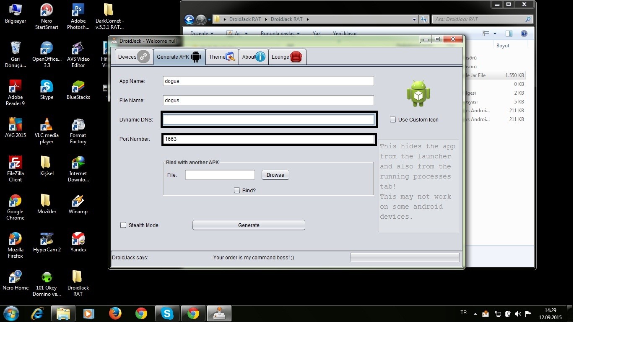Image resolution: width=644 pixels, height=362 pixels.
Task: Click the Geri Dönüşüm recycle bin icon
Action: click(16, 54)
